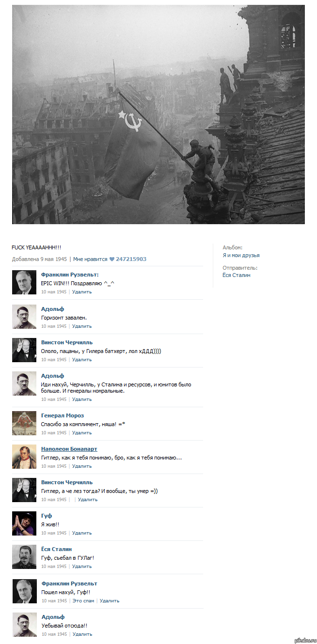Delete the Горизонт завален comment
This screenshot has height=644, width=317.
coord(82,326)
